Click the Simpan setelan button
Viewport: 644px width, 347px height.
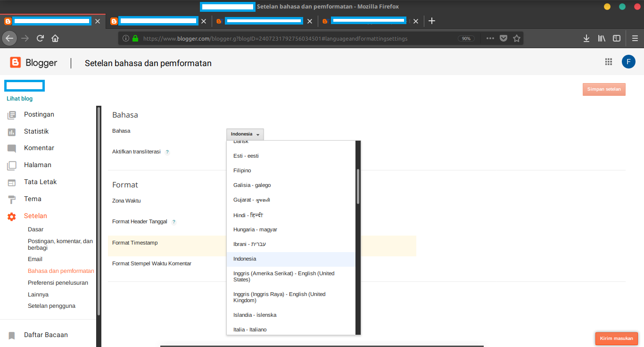(604, 89)
